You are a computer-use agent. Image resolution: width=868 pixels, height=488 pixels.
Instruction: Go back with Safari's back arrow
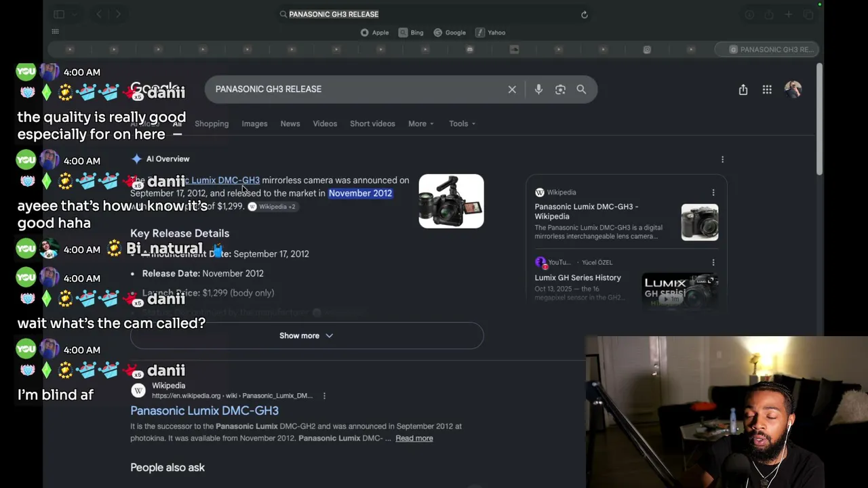point(99,14)
